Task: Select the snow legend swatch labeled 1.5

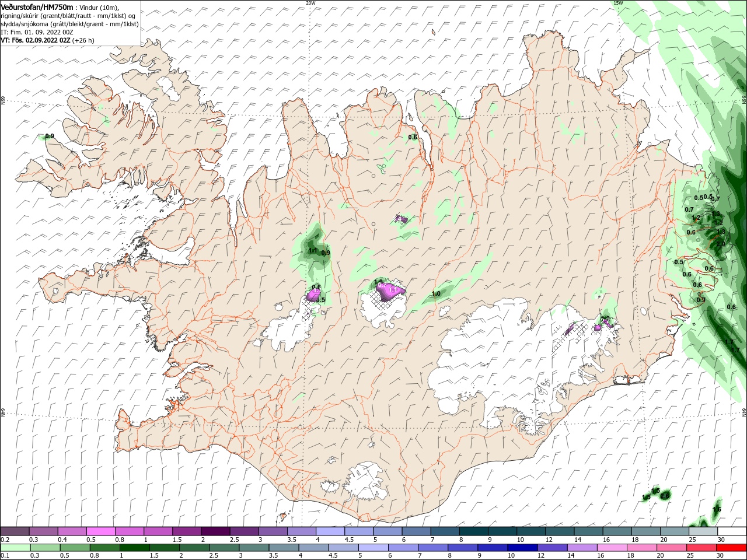Action: point(187,531)
